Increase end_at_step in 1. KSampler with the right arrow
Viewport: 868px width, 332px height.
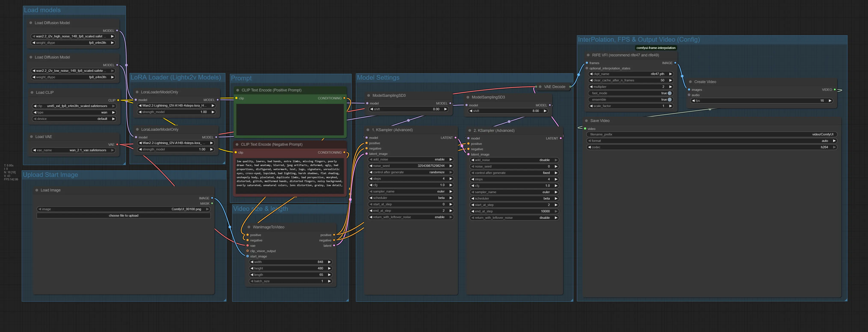click(450, 211)
